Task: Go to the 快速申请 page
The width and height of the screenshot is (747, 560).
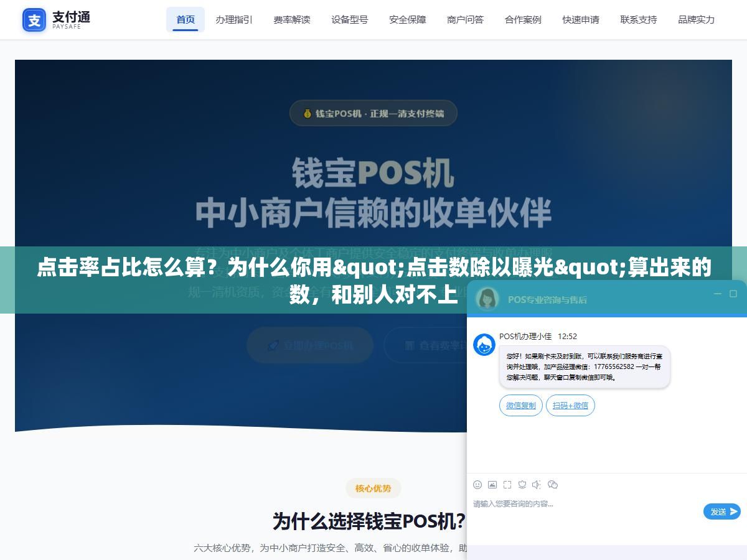Action: tap(581, 20)
